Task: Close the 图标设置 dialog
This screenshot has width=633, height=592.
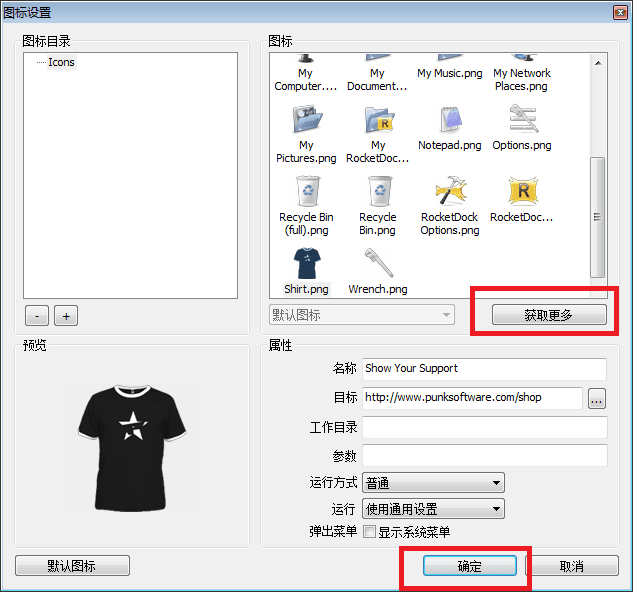Action: 620,13
